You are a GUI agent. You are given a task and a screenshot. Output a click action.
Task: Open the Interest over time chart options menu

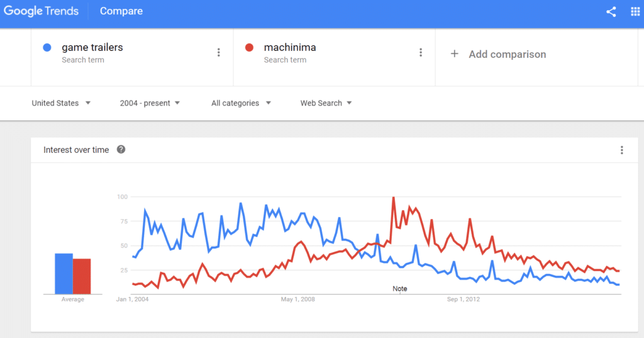point(622,150)
